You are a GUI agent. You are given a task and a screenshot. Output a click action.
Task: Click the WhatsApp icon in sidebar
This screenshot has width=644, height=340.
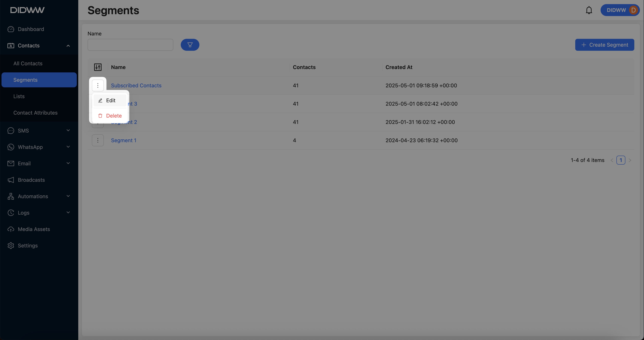tap(11, 147)
